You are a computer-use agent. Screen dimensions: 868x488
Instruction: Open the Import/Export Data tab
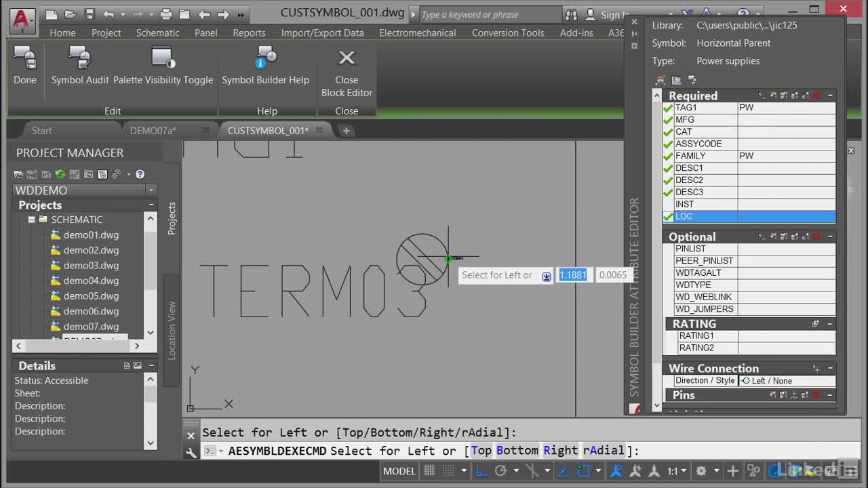coord(322,33)
